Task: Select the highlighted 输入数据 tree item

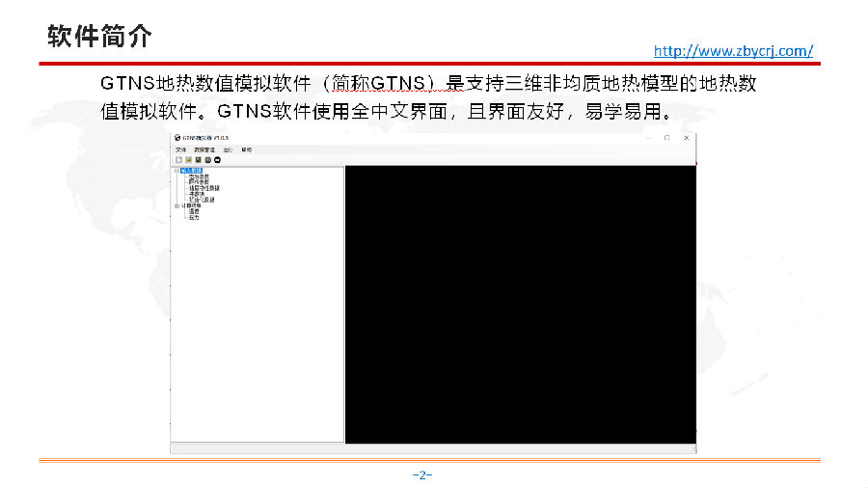Action: coord(191,171)
